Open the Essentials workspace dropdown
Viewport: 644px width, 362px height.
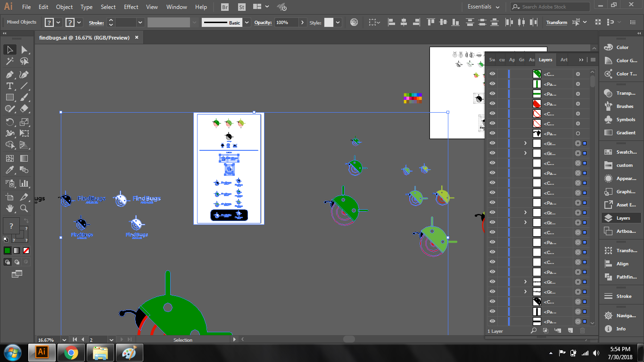[484, 7]
